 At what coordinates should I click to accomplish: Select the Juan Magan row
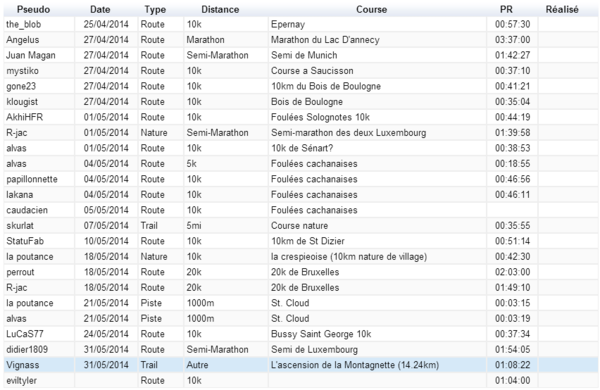tap(301, 55)
